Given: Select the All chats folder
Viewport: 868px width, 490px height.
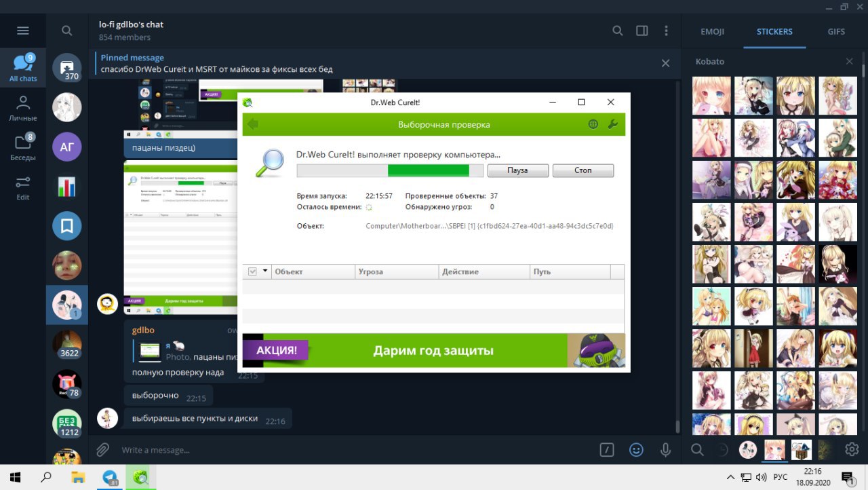Looking at the screenshot, I should [23, 68].
